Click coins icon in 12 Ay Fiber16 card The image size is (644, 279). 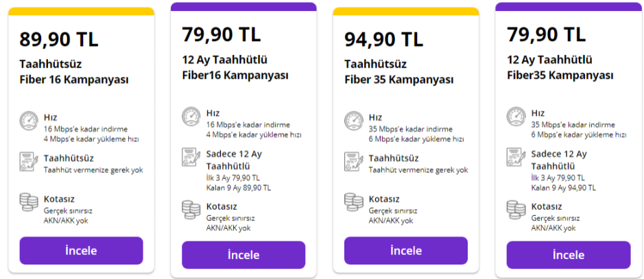click(191, 209)
